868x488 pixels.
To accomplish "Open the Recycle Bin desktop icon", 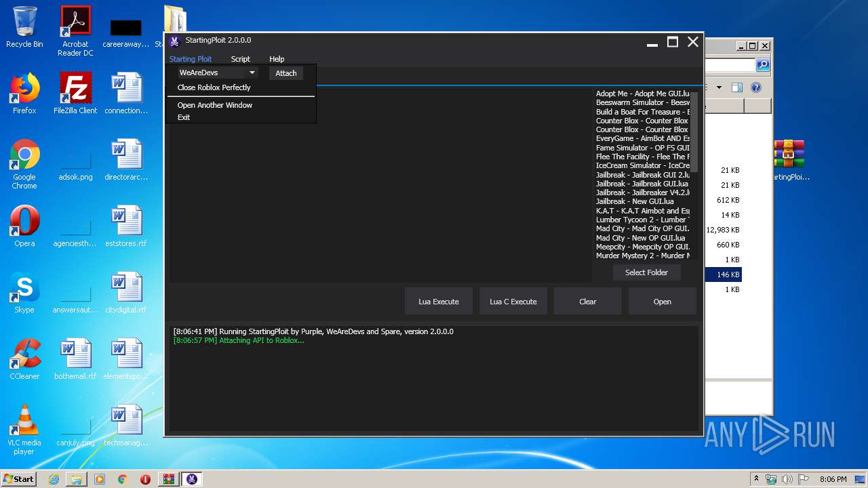I will [x=24, y=27].
